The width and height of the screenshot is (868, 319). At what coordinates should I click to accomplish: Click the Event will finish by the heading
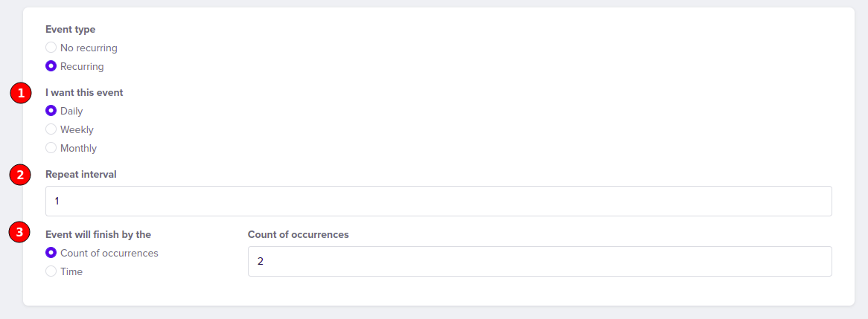pyautogui.click(x=98, y=234)
